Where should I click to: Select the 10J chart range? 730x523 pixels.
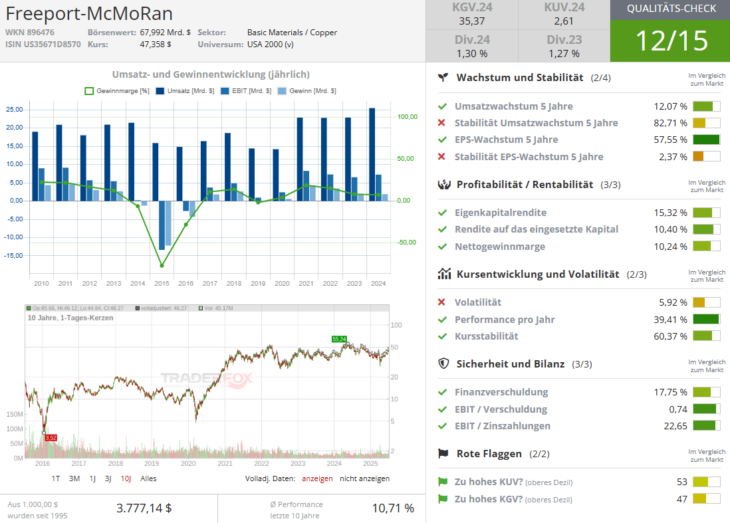126,478
